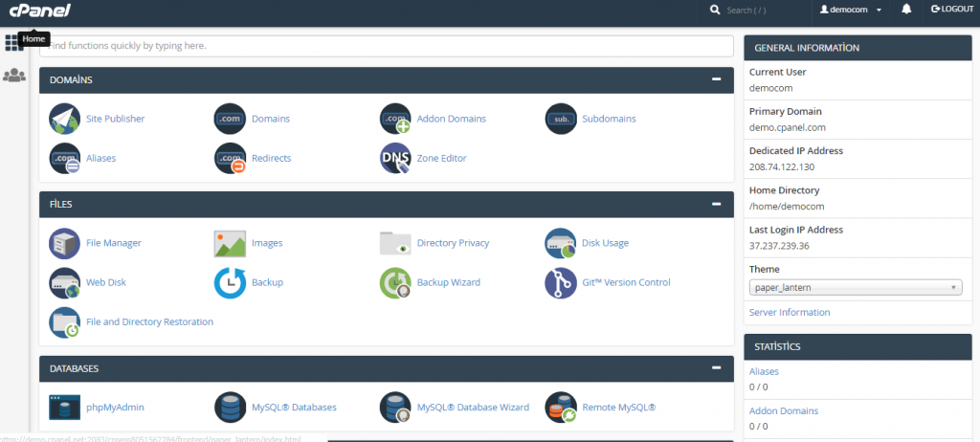Collapse the Domains section

tap(716, 79)
